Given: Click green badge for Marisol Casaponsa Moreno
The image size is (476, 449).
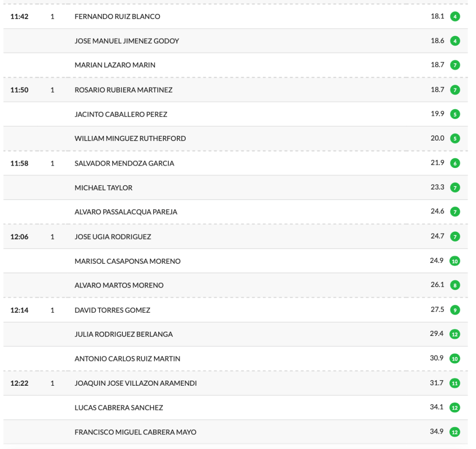Looking at the screenshot, I should pos(455,261).
